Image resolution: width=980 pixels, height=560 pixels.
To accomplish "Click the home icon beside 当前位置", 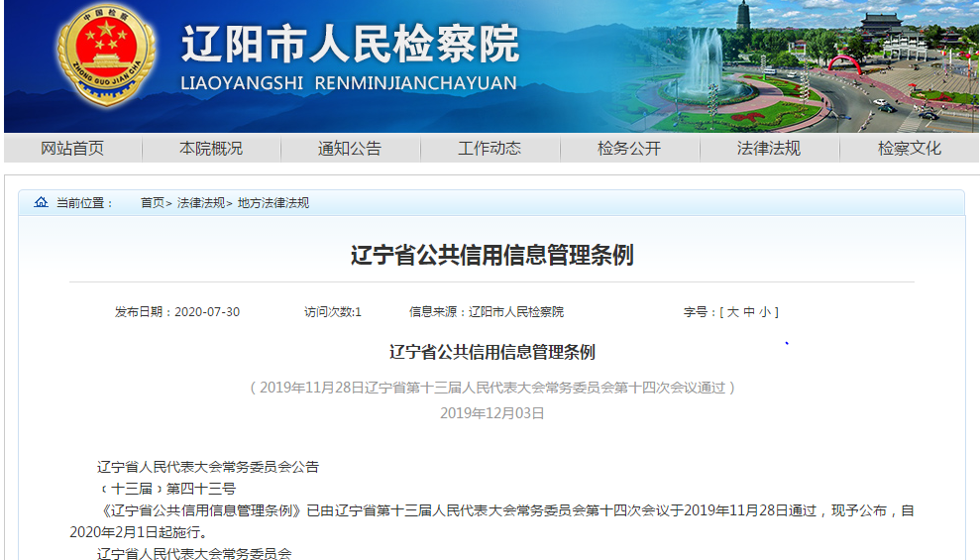I will click(x=41, y=202).
